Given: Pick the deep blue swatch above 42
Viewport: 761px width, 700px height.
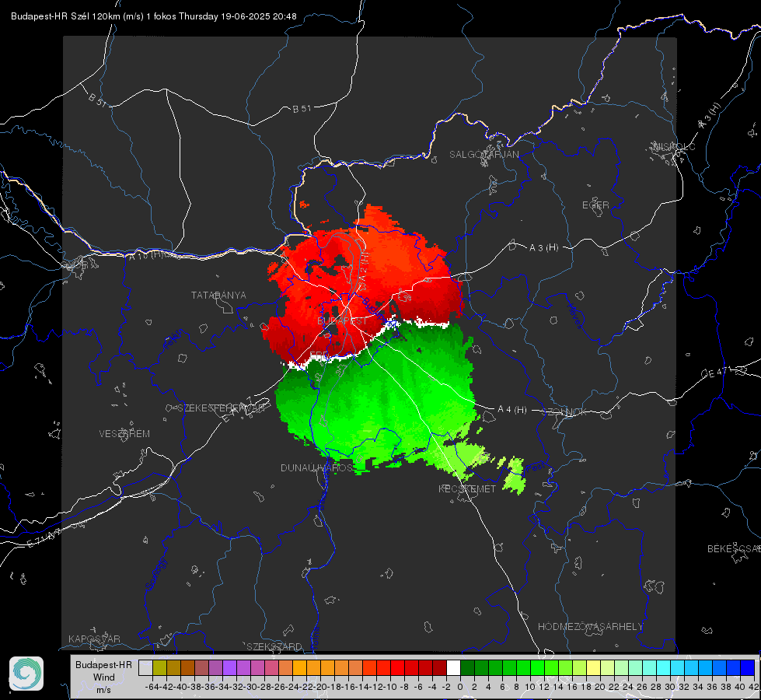Looking at the screenshot, I should [748, 667].
